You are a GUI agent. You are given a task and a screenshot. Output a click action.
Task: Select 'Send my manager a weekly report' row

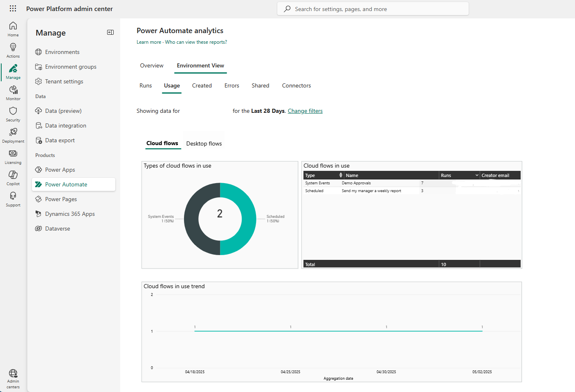pyautogui.click(x=412, y=191)
